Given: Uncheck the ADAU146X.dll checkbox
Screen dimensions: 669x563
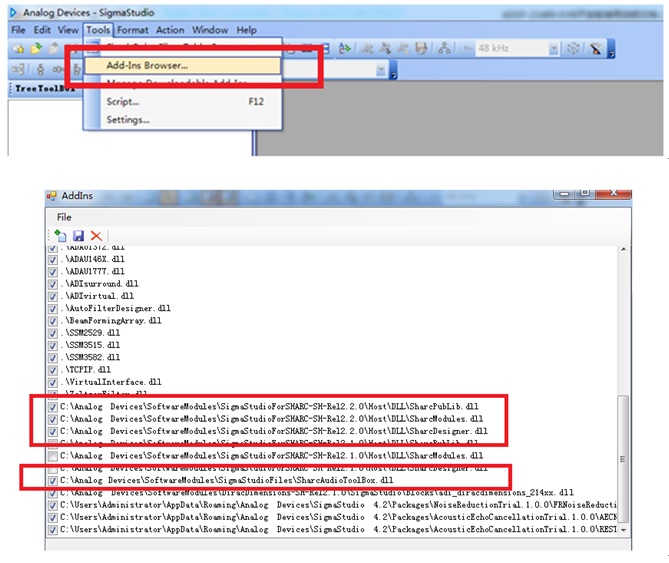Looking at the screenshot, I should (53, 259).
